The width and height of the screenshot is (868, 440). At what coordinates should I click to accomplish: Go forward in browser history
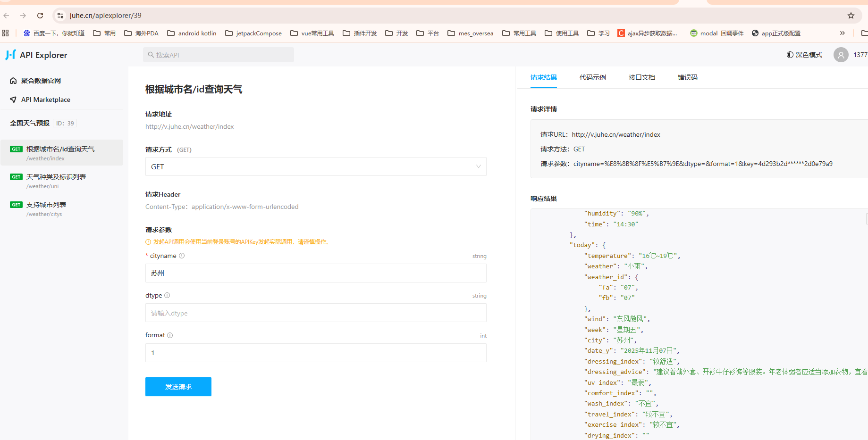click(x=23, y=16)
